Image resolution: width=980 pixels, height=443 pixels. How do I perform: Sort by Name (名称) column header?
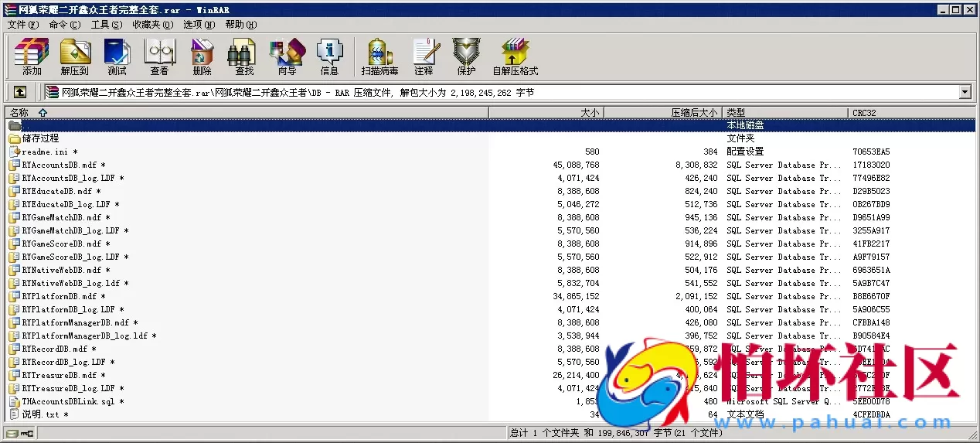coord(247,113)
